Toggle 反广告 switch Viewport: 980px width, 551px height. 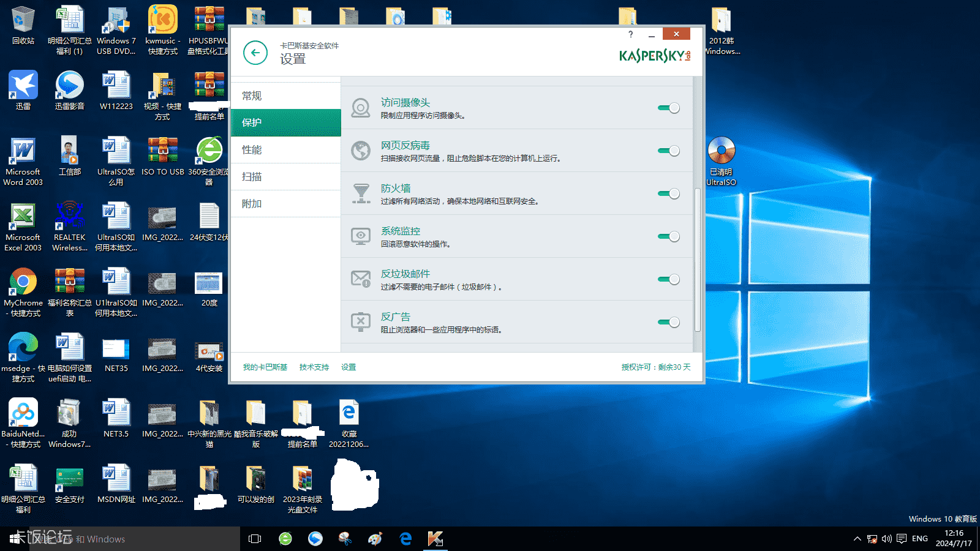click(668, 322)
